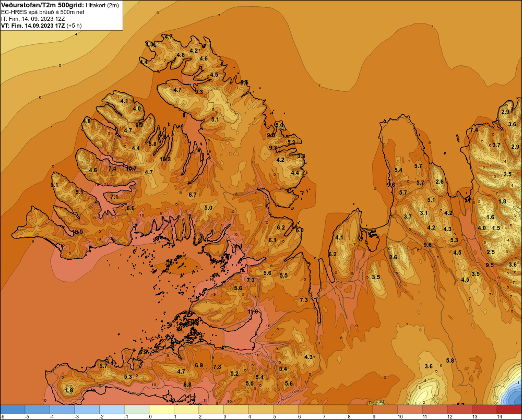This screenshot has height=420, width=522.
Task: Click the temperature value '6.7' on the map
Action: tap(193, 195)
